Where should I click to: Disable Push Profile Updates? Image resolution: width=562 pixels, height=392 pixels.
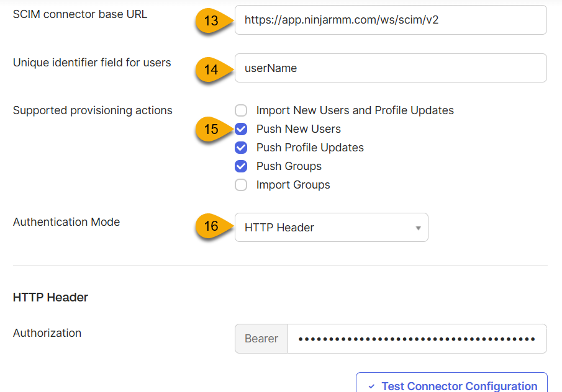241,148
